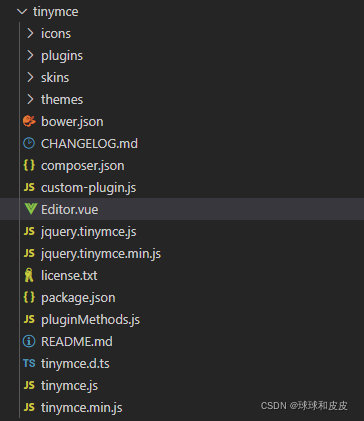Click the info icon beside README.md
364x421 pixels.
coord(29,341)
